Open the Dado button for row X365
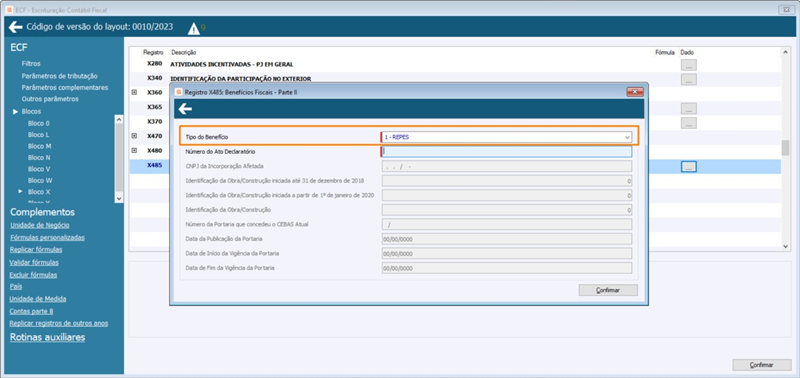This screenshot has width=800, height=378. tap(688, 108)
